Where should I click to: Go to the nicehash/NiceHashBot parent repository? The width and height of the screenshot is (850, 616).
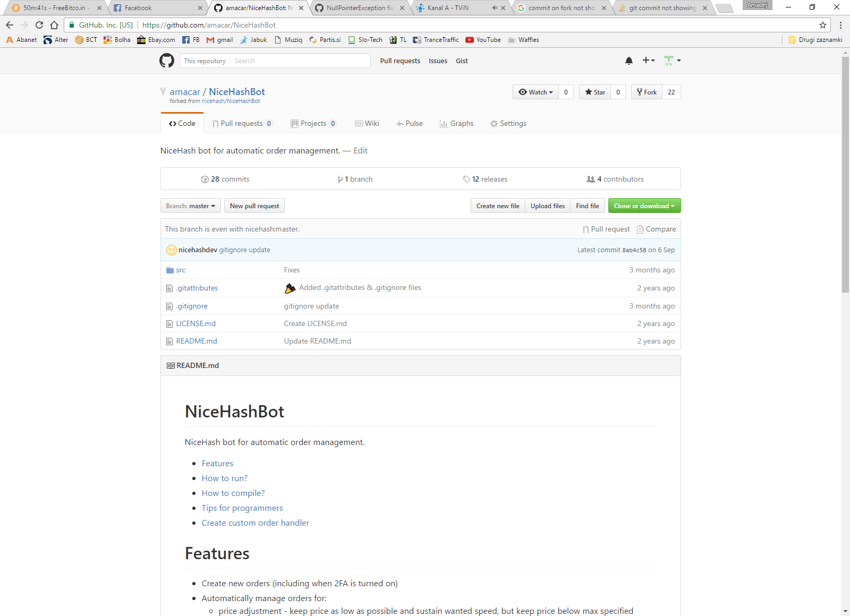click(x=231, y=101)
